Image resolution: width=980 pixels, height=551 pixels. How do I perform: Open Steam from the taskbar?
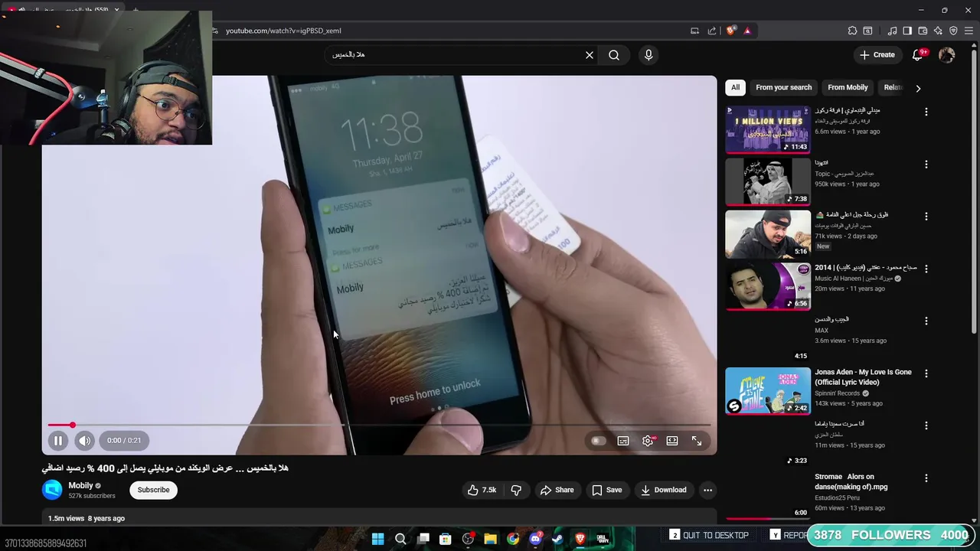coord(557,539)
